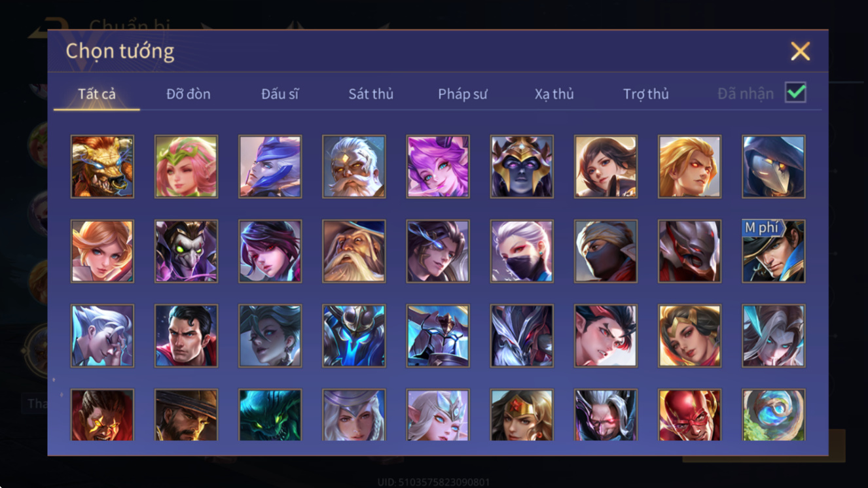Select the Superman hero portrait
This screenshot has width=868, height=488.
tap(186, 336)
